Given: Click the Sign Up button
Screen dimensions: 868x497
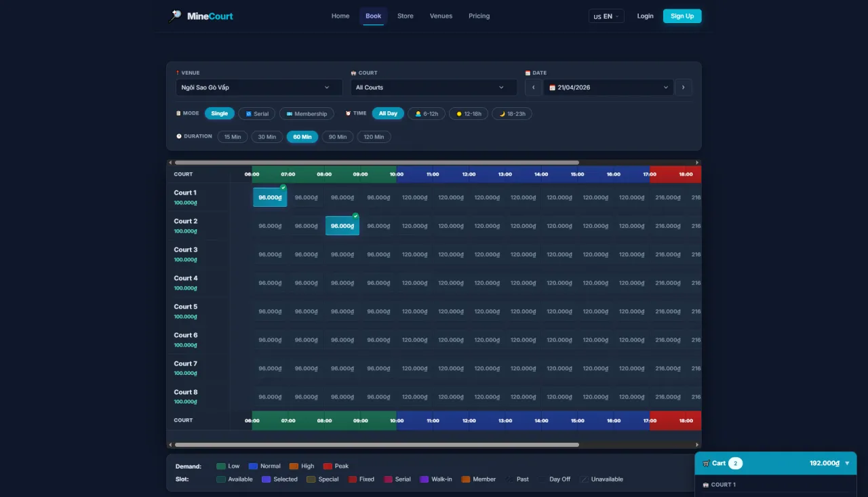Looking at the screenshot, I should [x=682, y=16].
